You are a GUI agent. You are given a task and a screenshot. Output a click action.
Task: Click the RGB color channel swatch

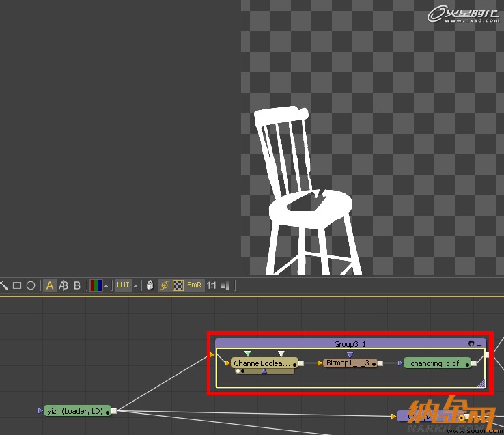96,285
